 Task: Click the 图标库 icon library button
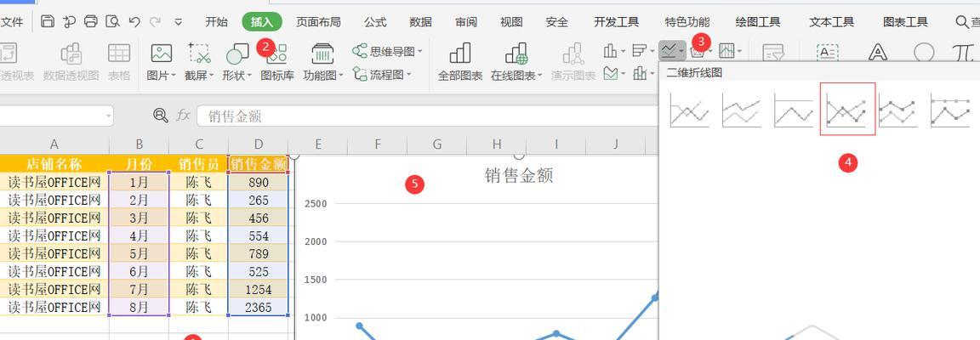pos(276,63)
